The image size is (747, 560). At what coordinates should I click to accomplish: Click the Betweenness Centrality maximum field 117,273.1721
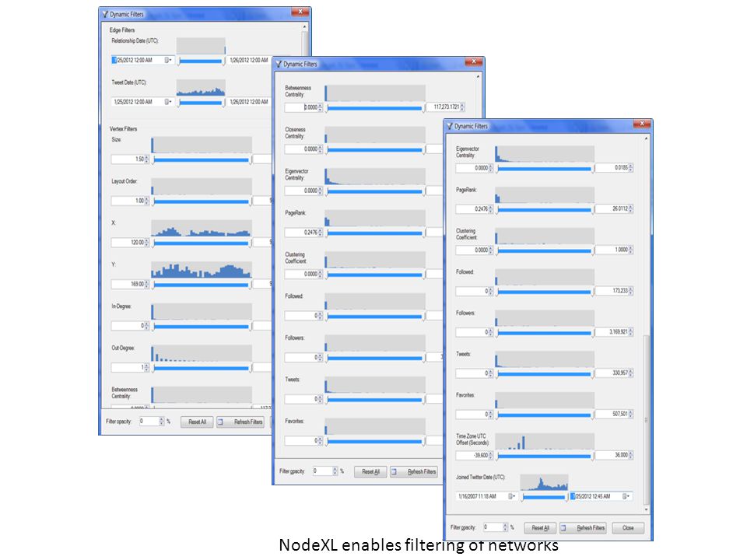443,107
